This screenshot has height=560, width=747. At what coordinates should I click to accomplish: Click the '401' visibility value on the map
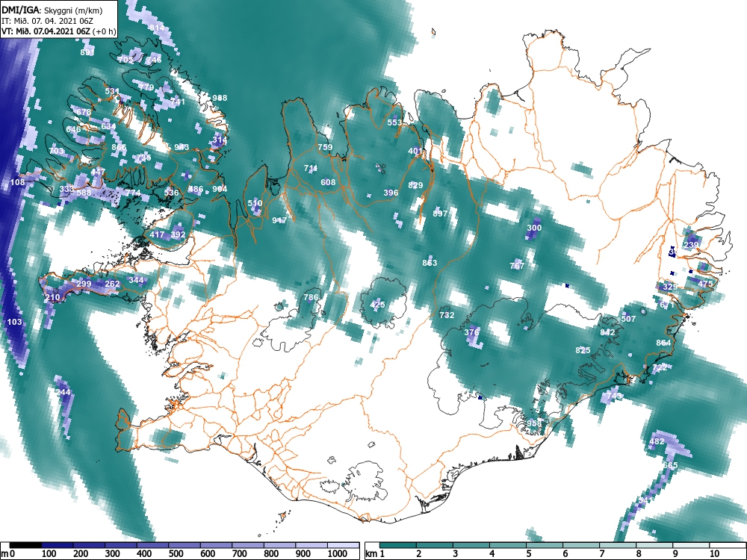point(415,151)
